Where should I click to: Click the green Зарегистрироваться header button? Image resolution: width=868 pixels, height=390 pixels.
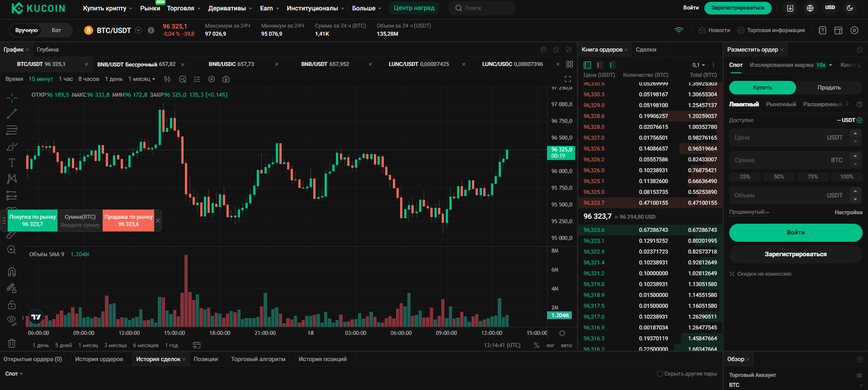738,8
